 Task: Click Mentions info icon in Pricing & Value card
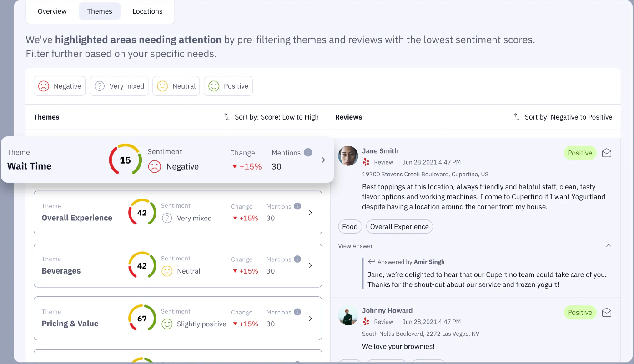(297, 312)
